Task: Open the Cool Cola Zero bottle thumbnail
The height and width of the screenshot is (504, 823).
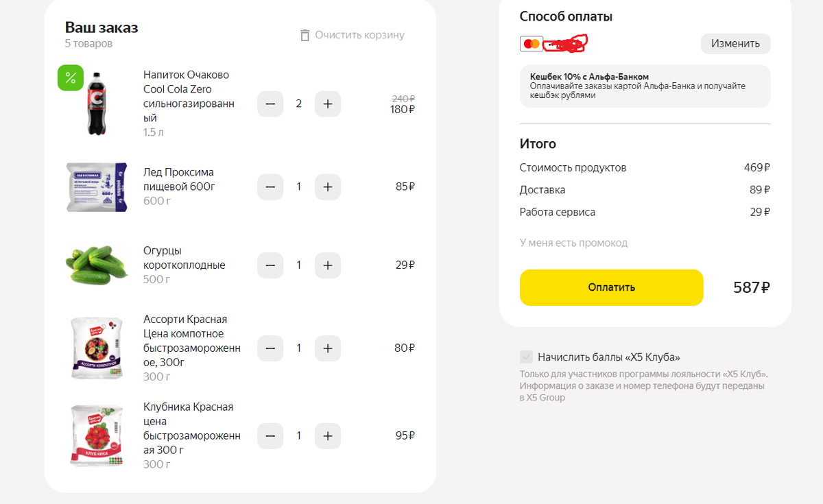Action: 97,104
